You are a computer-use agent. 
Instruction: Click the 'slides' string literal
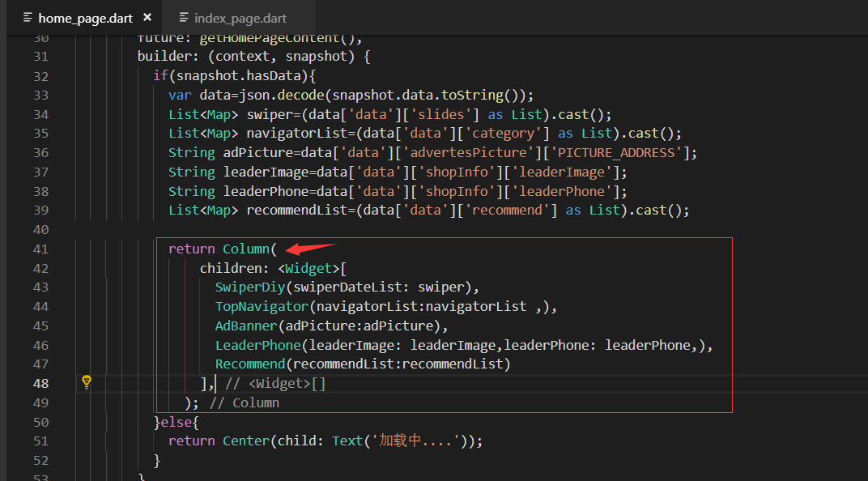click(440, 114)
